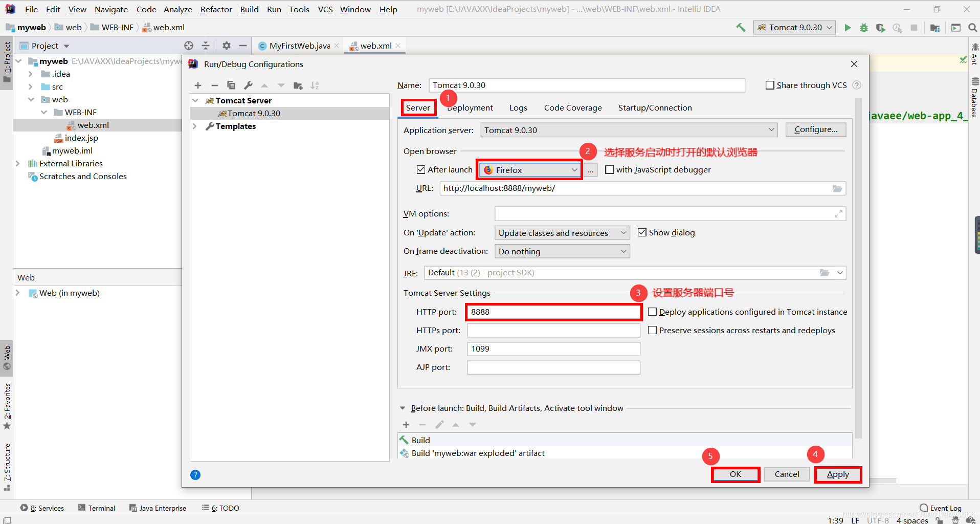
Task: Click the Copy Configuration icon
Action: [231, 85]
